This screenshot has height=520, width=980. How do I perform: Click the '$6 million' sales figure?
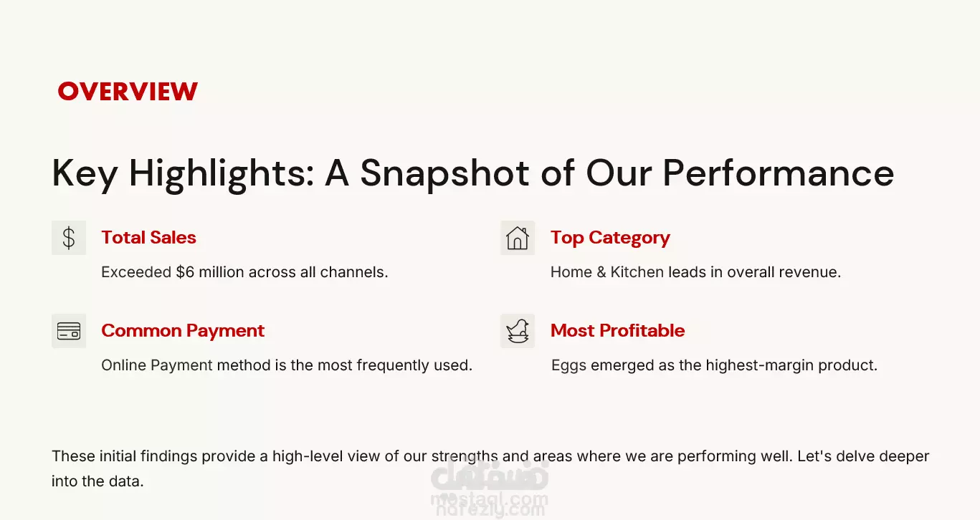tap(210, 272)
